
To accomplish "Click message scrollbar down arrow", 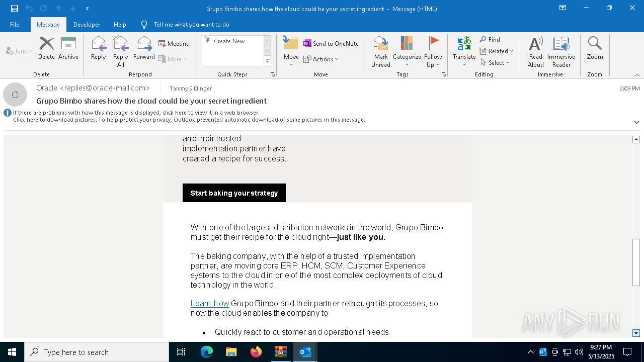I will 636,333.
